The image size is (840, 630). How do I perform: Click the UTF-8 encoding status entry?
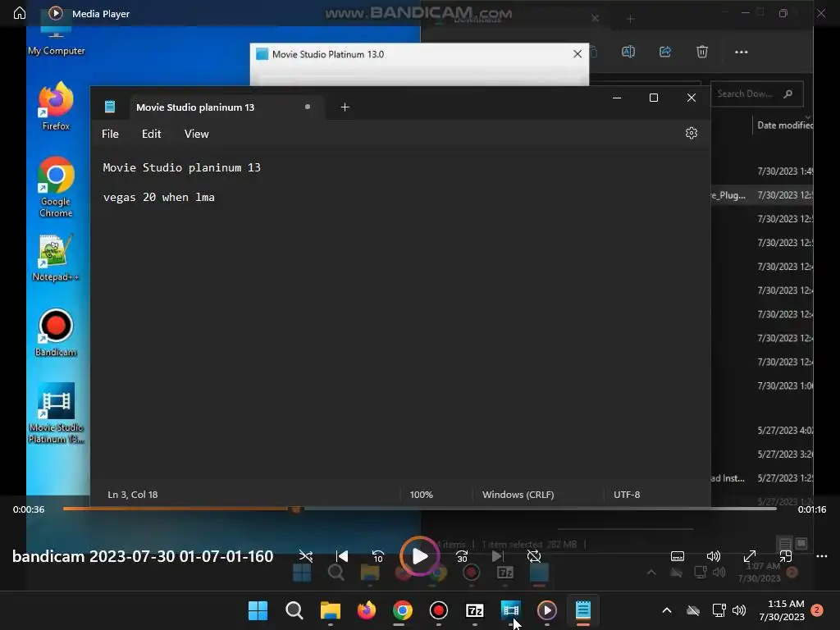[627, 495]
